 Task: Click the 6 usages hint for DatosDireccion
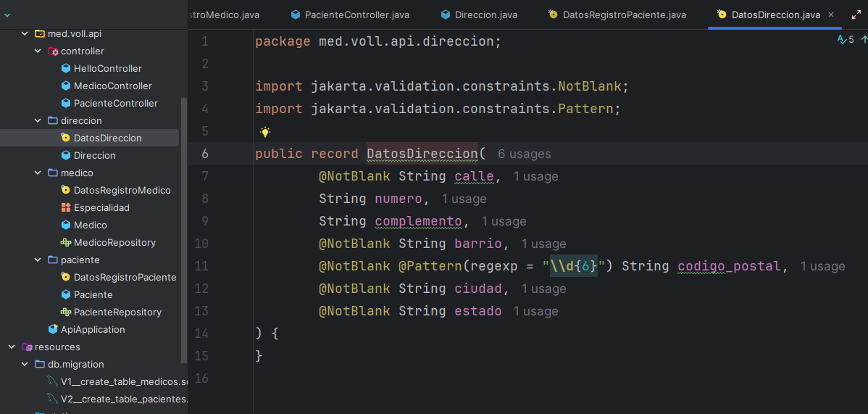[x=525, y=154]
